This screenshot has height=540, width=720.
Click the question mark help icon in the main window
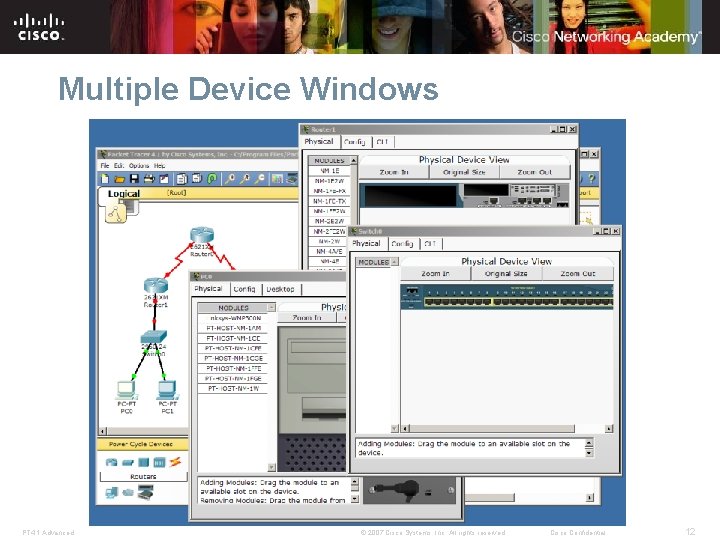tap(591, 179)
